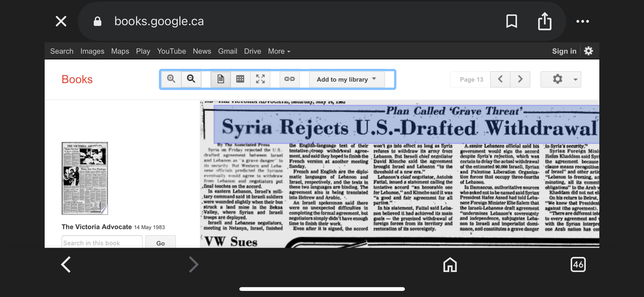The height and width of the screenshot is (297, 644).
Task: Open Victoria Advocate cover thumbnail
Action: (85, 178)
